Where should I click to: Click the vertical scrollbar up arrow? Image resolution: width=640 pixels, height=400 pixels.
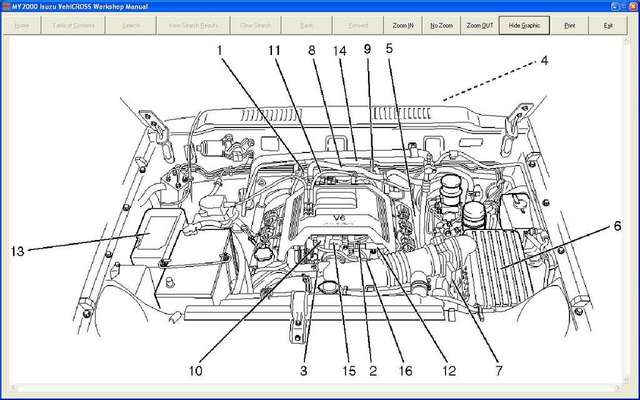click(629, 42)
